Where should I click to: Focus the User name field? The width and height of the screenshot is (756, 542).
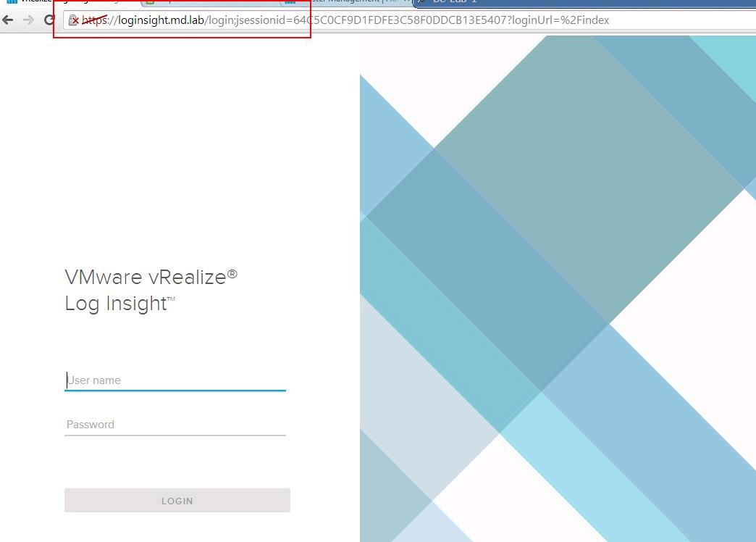click(x=175, y=380)
